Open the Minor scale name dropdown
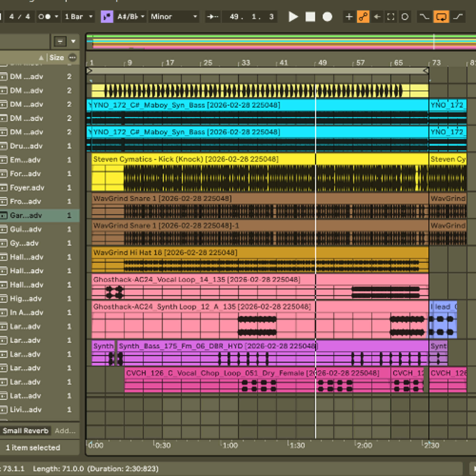 tap(174, 17)
